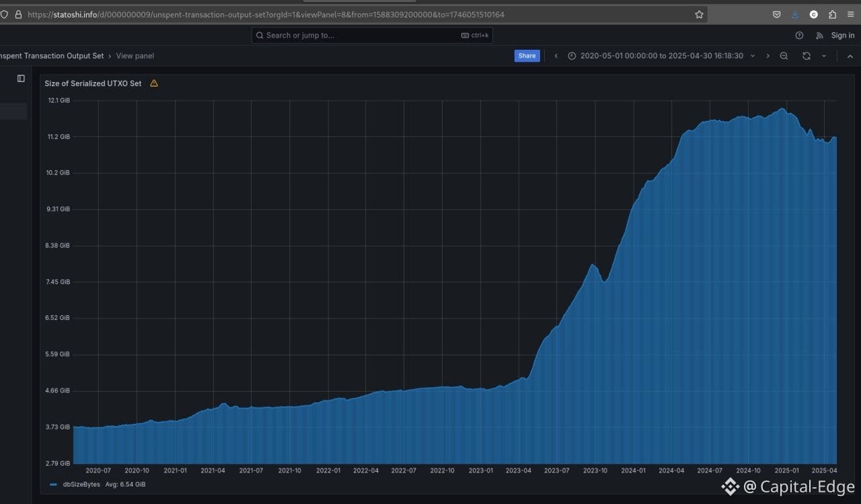The width and height of the screenshot is (861, 504).
Task: Open the browser hamburger menu
Action: point(851,14)
